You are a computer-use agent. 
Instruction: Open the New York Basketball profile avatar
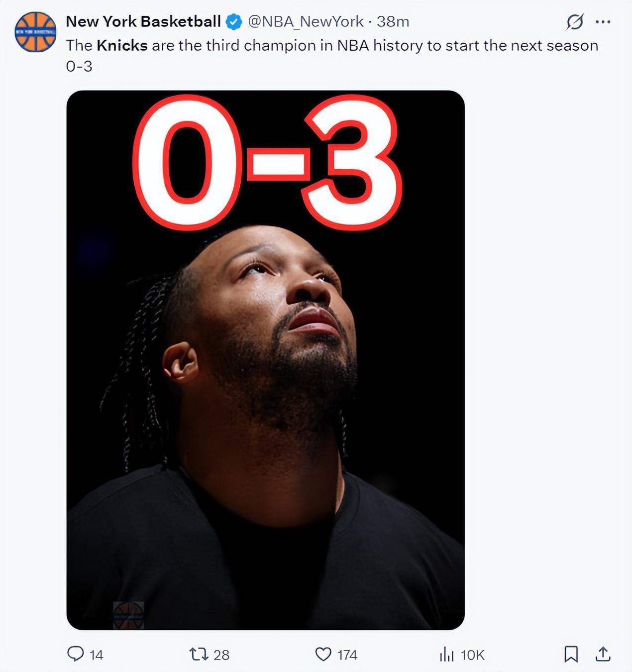(35, 32)
